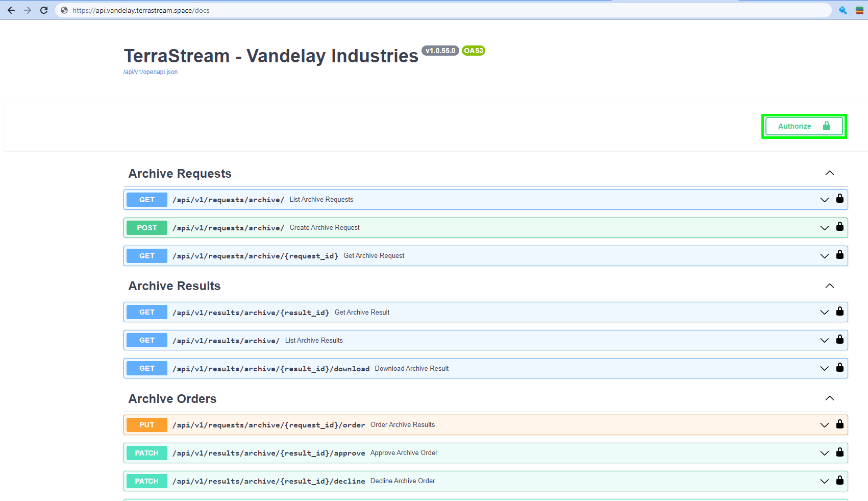Click the TerraStream - Vandelay Industries title
Image resolution: width=868 pixels, height=501 pixels.
click(x=271, y=56)
